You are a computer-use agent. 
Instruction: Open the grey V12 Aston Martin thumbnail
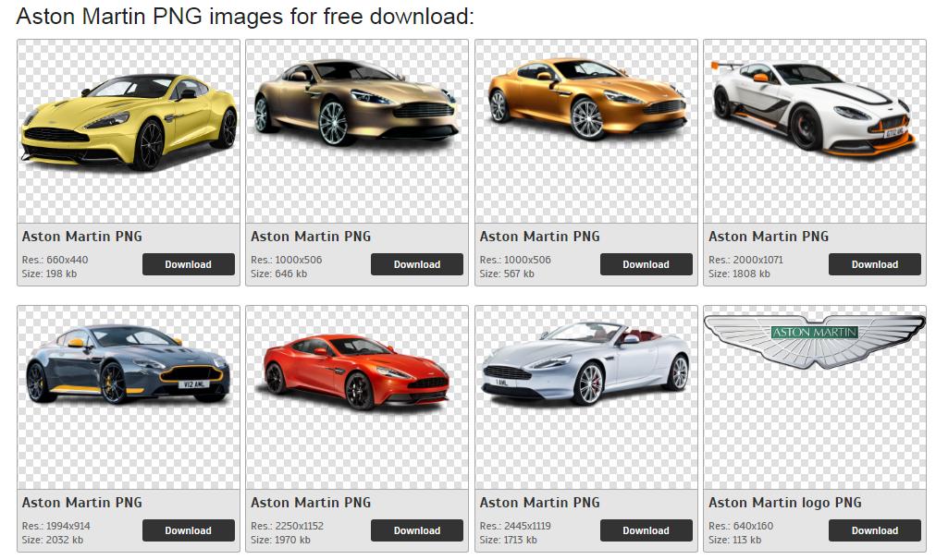[x=129, y=397]
